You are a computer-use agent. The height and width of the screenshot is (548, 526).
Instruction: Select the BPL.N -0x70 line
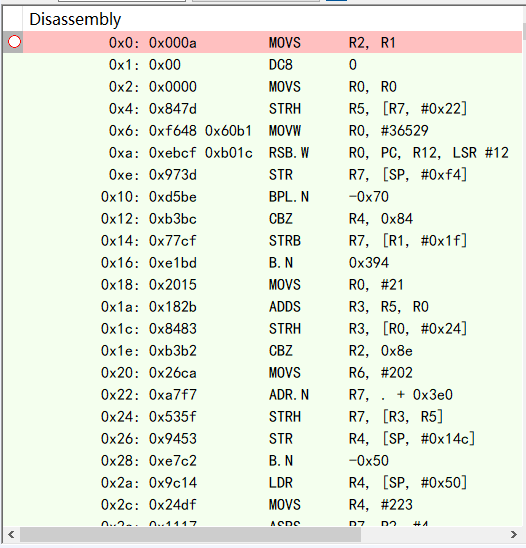pyautogui.click(x=272, y=197)
